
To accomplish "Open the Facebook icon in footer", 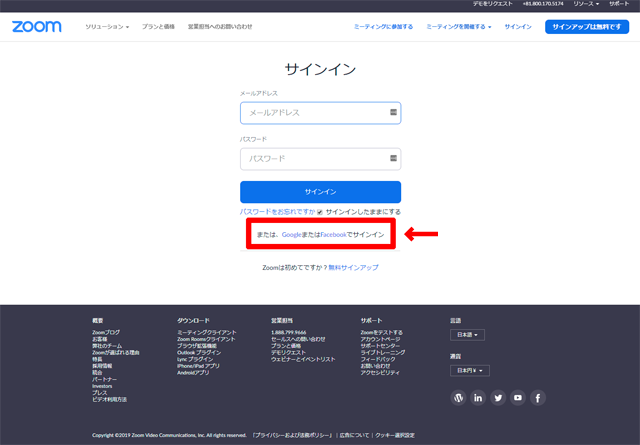I will click(538, 398).
